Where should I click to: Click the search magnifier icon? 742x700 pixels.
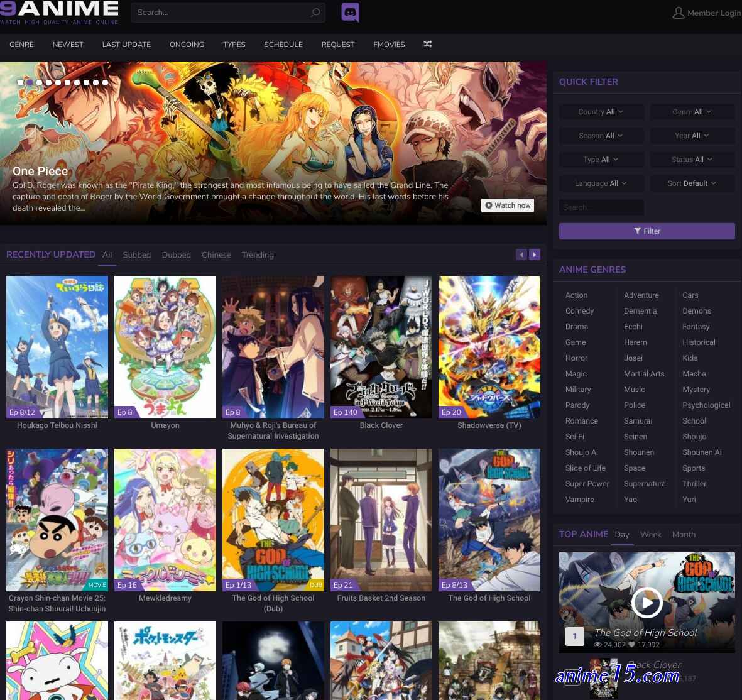point(315,13)
